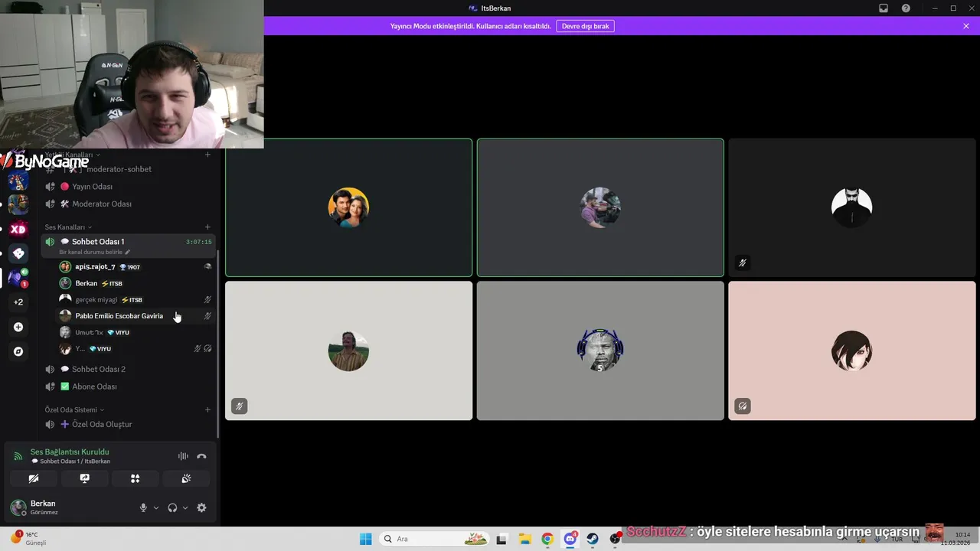This screenshot has width=980, height=551.
Task: Disconnect from voice with the hang-up icon
Action: click(201, 456)
